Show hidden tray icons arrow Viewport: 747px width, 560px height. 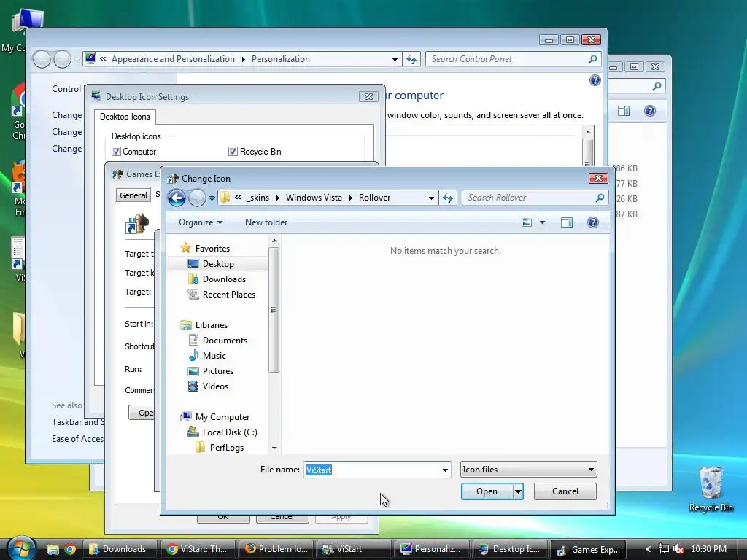(648, 549)
